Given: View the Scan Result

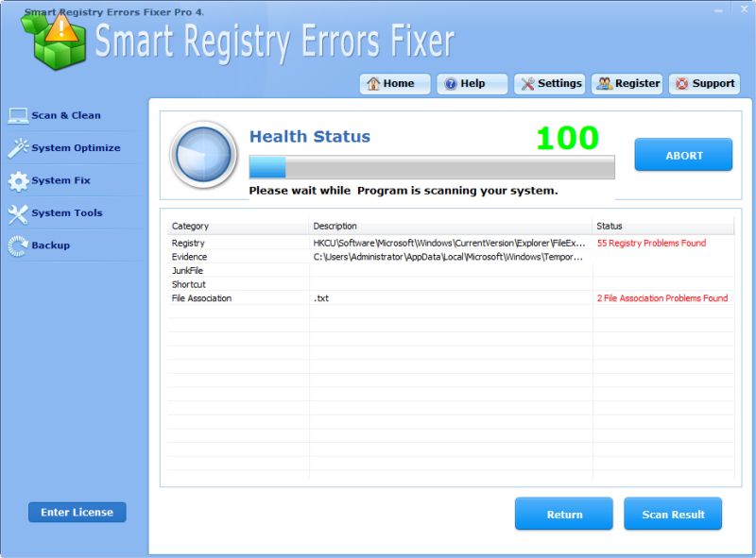Looking at the screenshot, I should 673,515.
